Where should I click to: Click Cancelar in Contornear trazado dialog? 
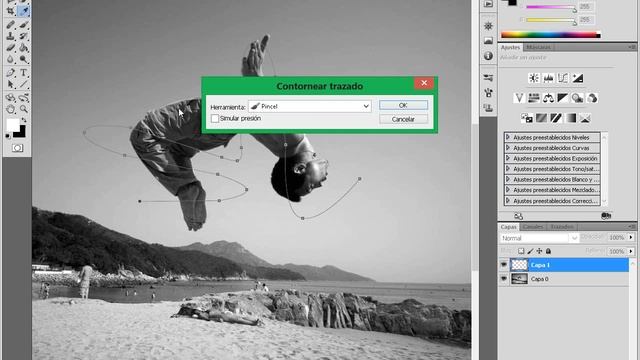coord(403,119)
